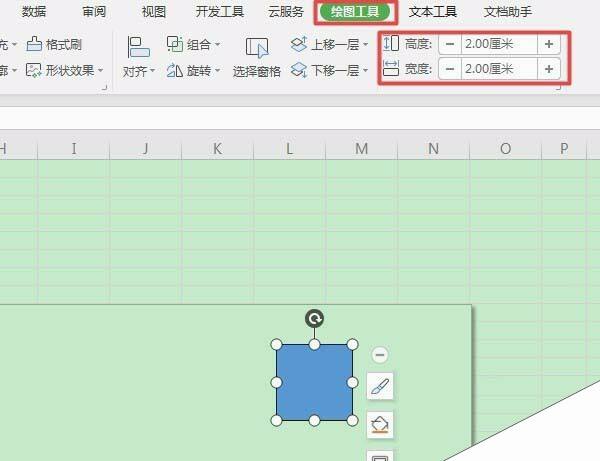Open the 选择窗格 selection pane
600x461 pixels.
pyautogui.click(x=257, y=57)
